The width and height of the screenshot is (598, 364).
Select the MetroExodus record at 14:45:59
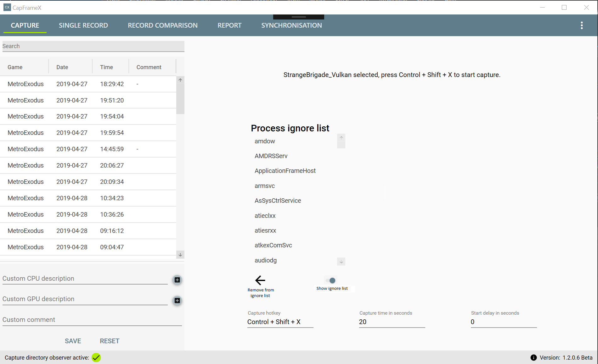point(88,149)
